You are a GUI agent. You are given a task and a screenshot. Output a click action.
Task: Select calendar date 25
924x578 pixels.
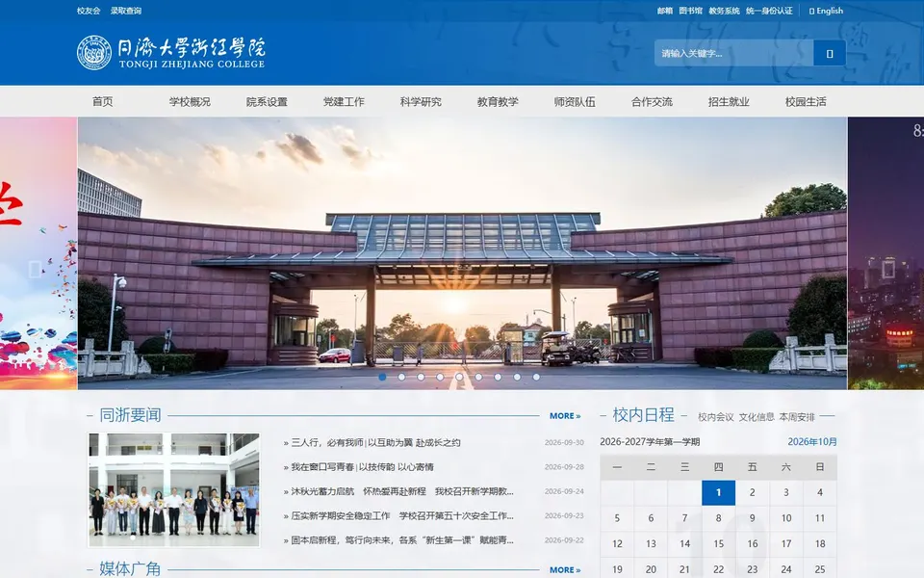[x=820, y=569]
